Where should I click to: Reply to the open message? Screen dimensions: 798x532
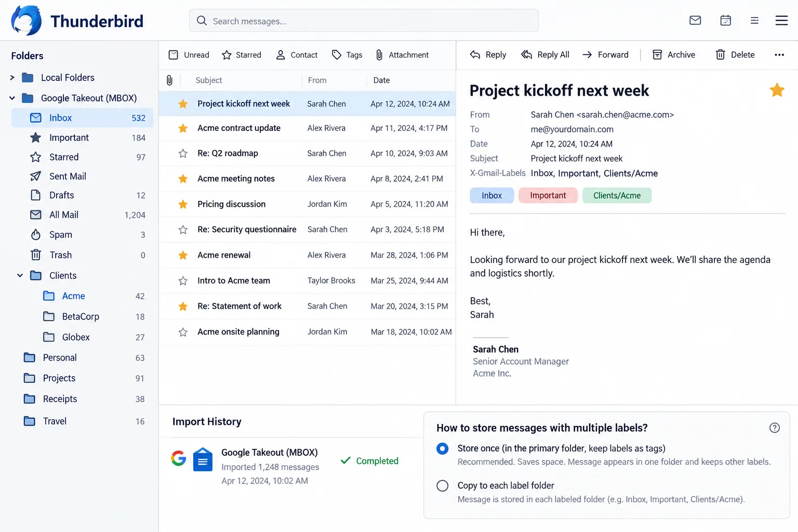coord(488,55)
